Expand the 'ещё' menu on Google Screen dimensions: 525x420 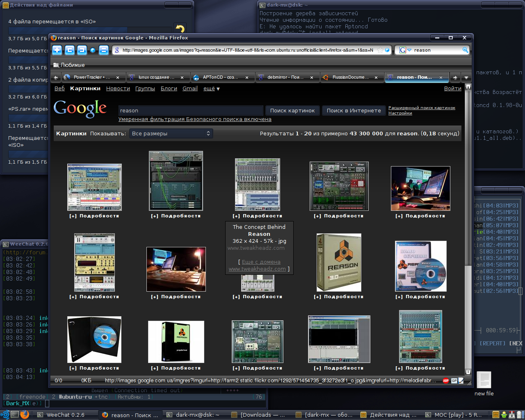click(x=212, y=89)
